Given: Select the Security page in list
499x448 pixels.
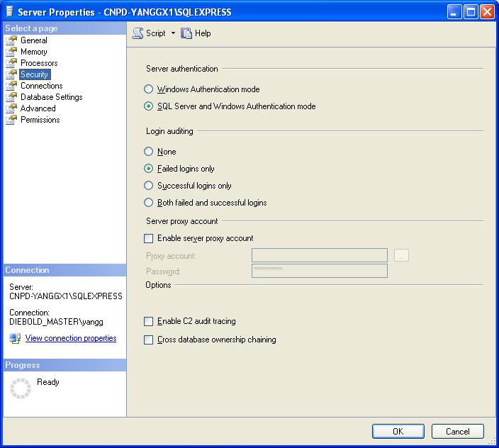Looking at the screenshot, I should pyautogui.click(x=34, y=74).
